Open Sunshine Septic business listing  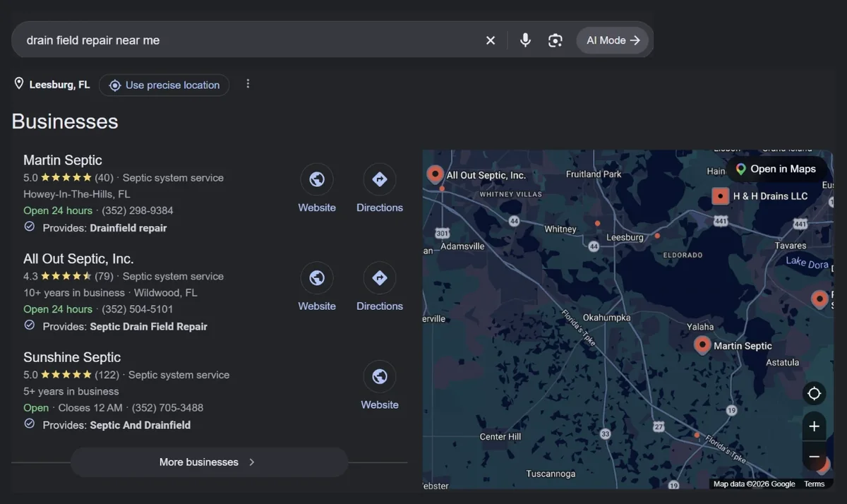72,357
